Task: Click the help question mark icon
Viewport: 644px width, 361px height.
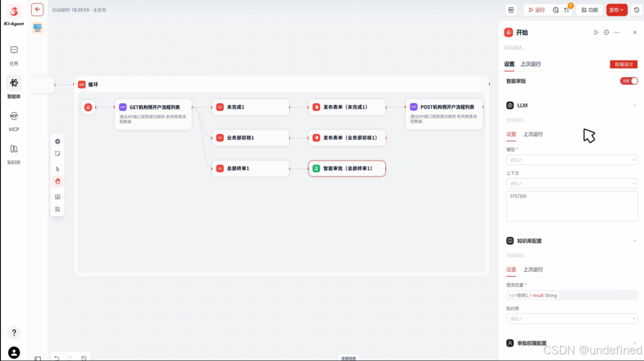Action: pos(14,333)
